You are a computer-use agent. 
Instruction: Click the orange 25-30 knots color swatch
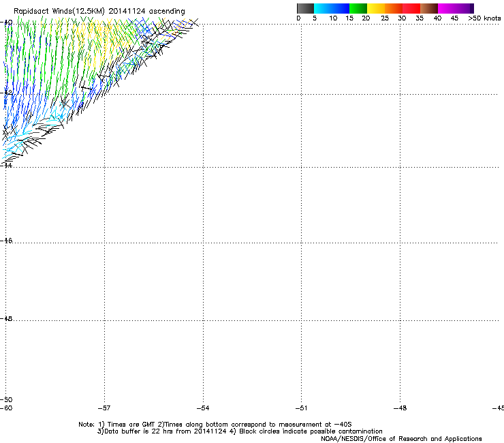pos(394,8)
